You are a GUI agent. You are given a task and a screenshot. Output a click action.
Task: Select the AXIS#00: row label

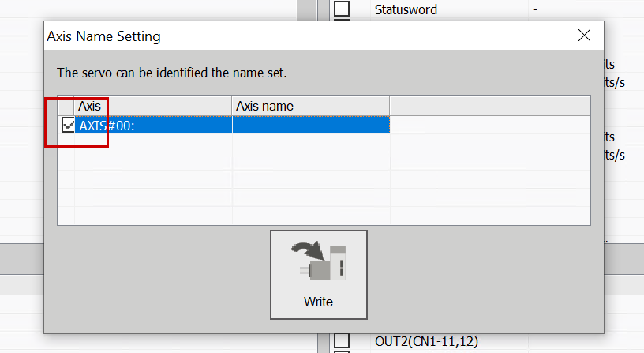[x=107, y=126]
